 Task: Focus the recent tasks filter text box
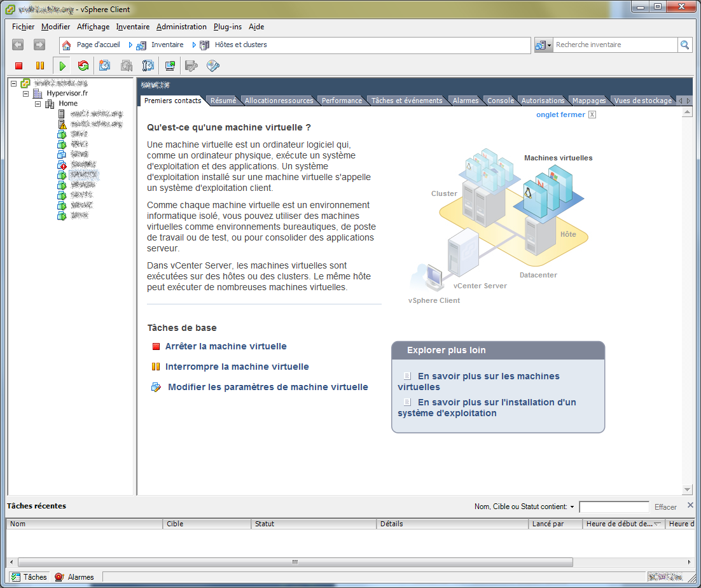[614, 507]
